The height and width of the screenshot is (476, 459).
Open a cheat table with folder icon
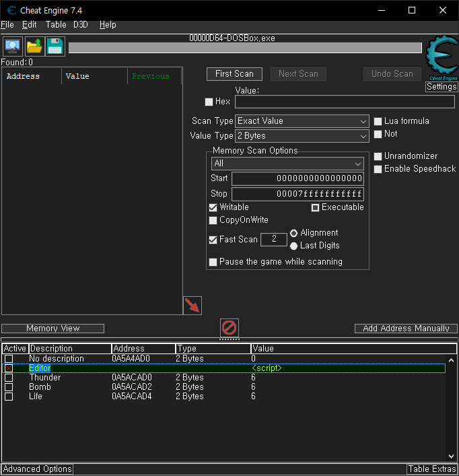34,46
